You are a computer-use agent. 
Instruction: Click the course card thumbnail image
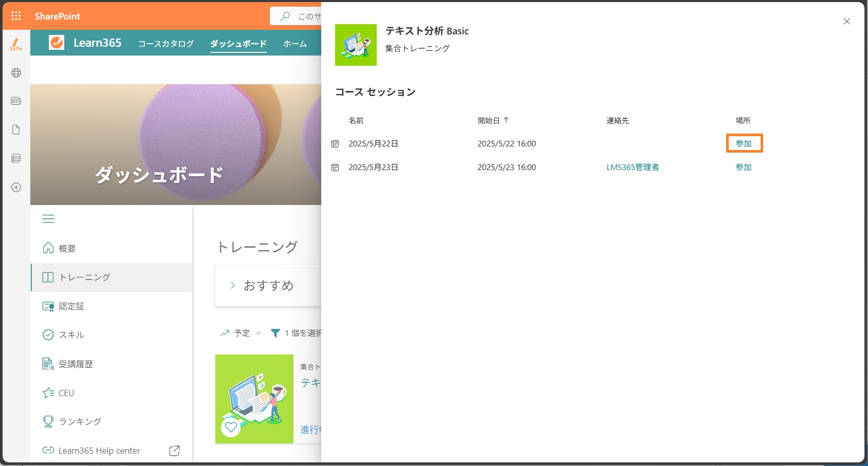254,399
